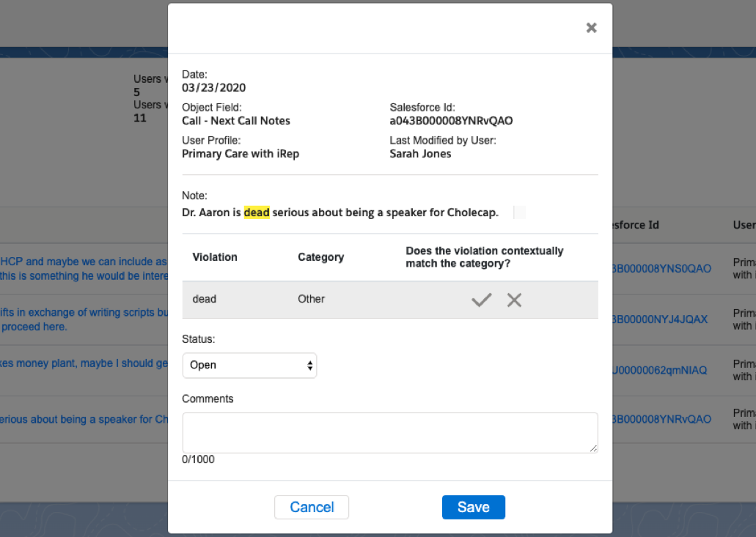Close the dialog using top-right X
The image size is (756, 537).
click(x=591, y=28)
